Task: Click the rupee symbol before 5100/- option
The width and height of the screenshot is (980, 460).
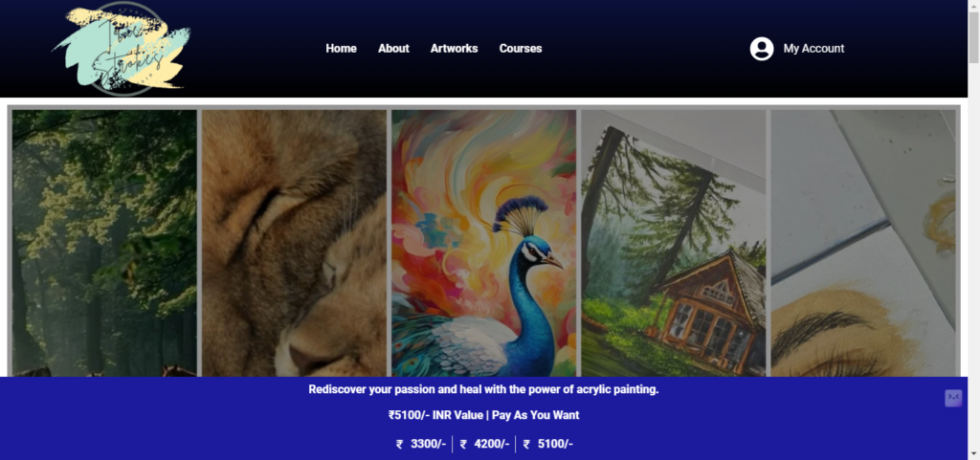Action: point(526,445)
